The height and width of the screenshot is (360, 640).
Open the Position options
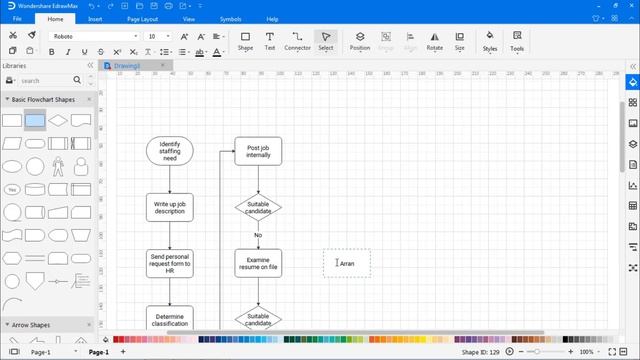click(360, 41)
